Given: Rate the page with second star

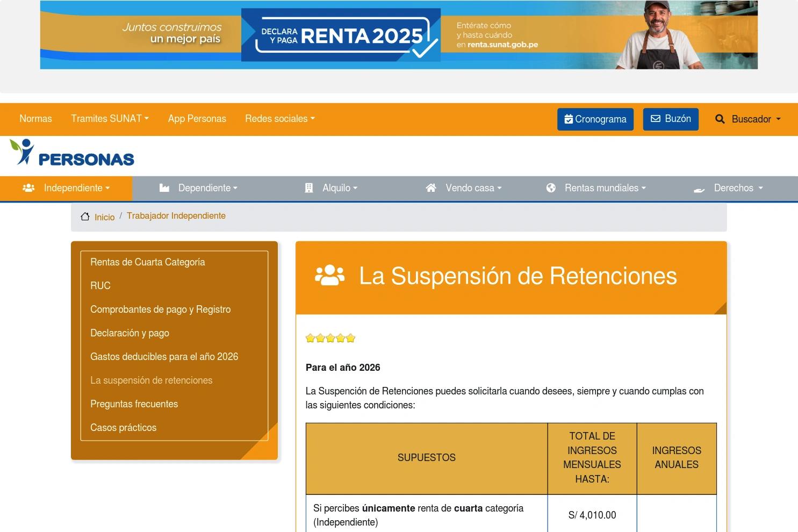Looking at the screenshot, I should pyautogui.click(x=320, y=338).
